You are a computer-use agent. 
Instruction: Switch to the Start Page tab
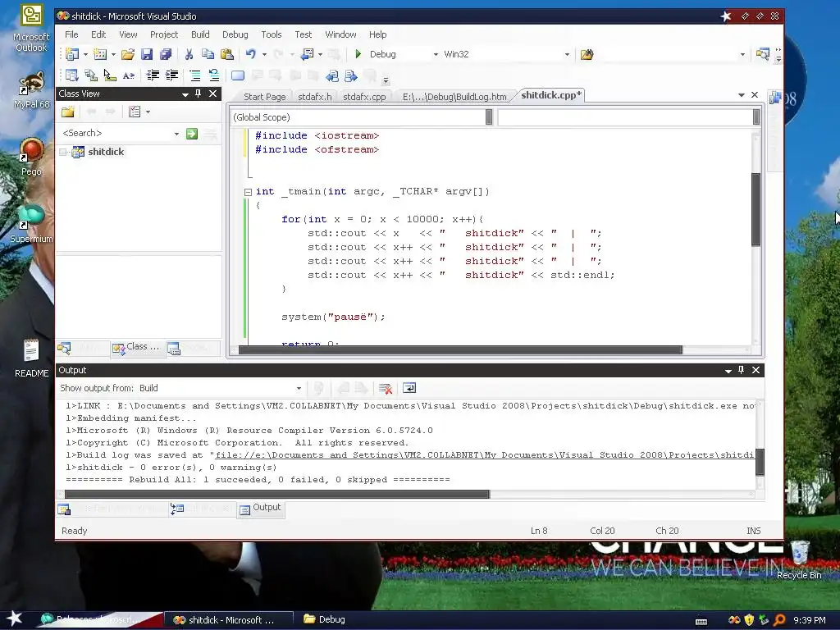coord(264,97)
